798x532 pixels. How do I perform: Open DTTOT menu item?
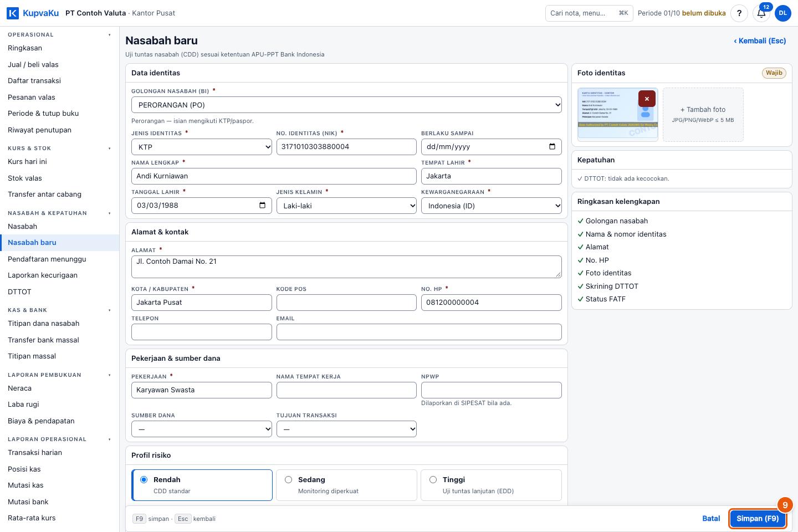tap(59, 292)
